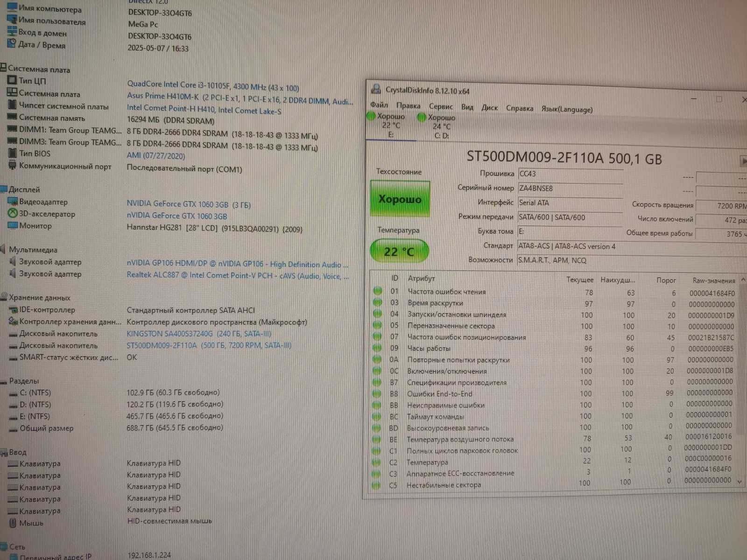Click the DIMM1: Team Group module icon
Viewport: 747px width, 560px height.
click(x=12, y=129)
